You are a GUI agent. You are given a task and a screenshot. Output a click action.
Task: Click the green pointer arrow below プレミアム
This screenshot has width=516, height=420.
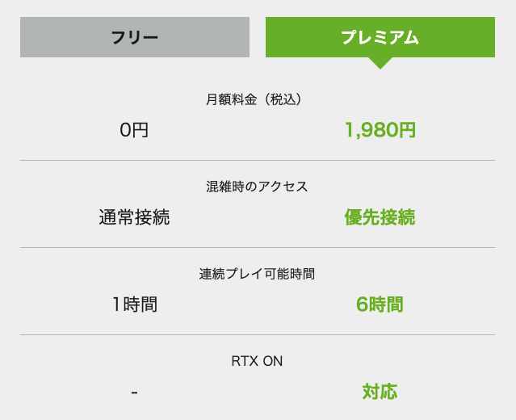point(380,63)
